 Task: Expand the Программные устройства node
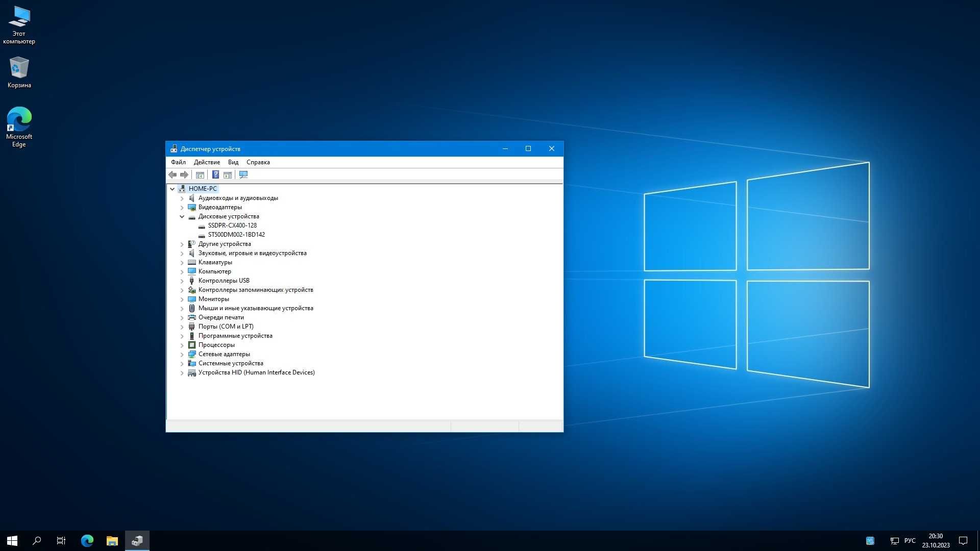tap(182, 336)
